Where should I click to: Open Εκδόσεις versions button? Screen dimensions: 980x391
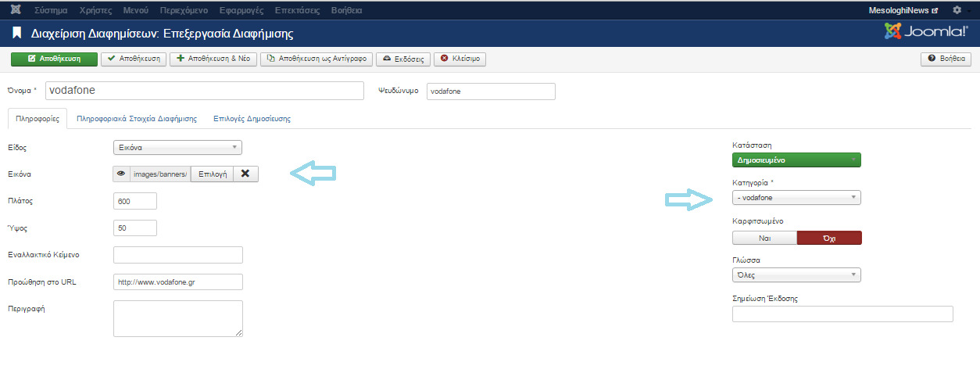(402, 59)
